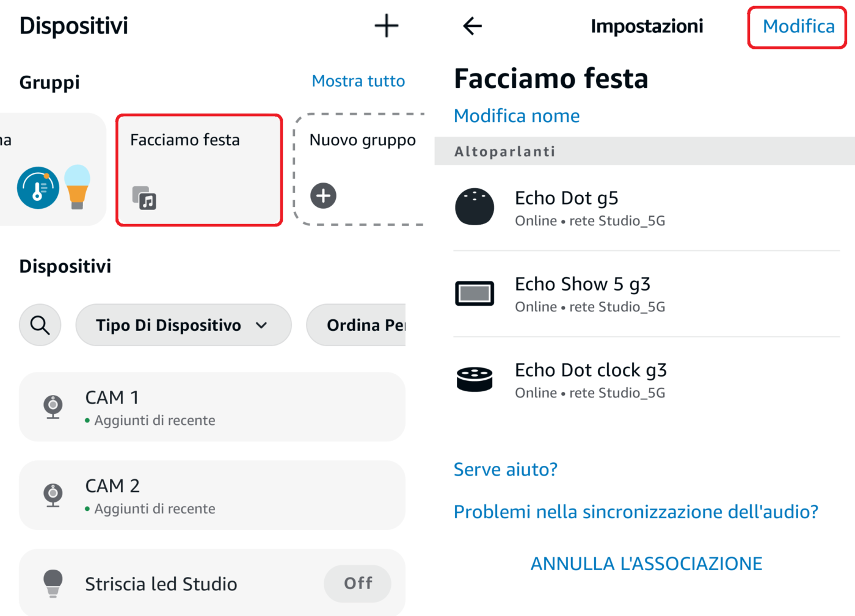
Task: Tap the Nuovo gruppo plus circle icon
Action: click(323, 196)
